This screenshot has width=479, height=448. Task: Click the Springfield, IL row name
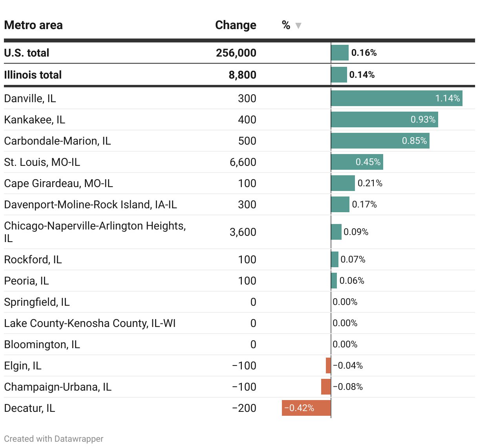(x=37, y=302)
